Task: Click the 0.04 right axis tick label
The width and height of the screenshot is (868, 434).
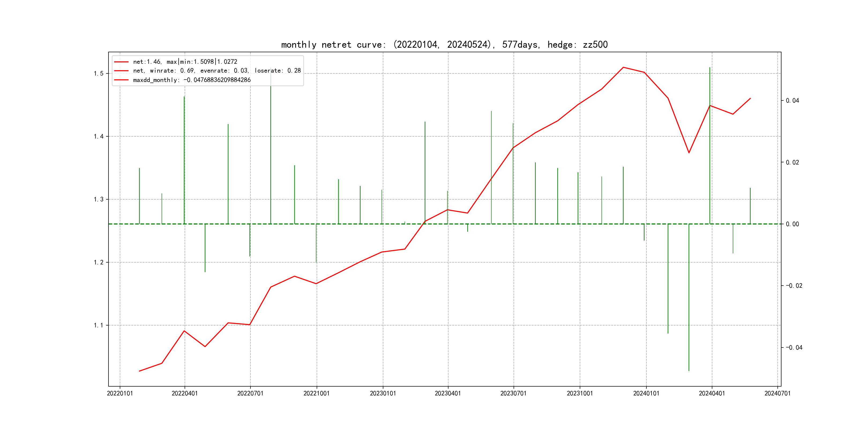Action: pos(792,100)
